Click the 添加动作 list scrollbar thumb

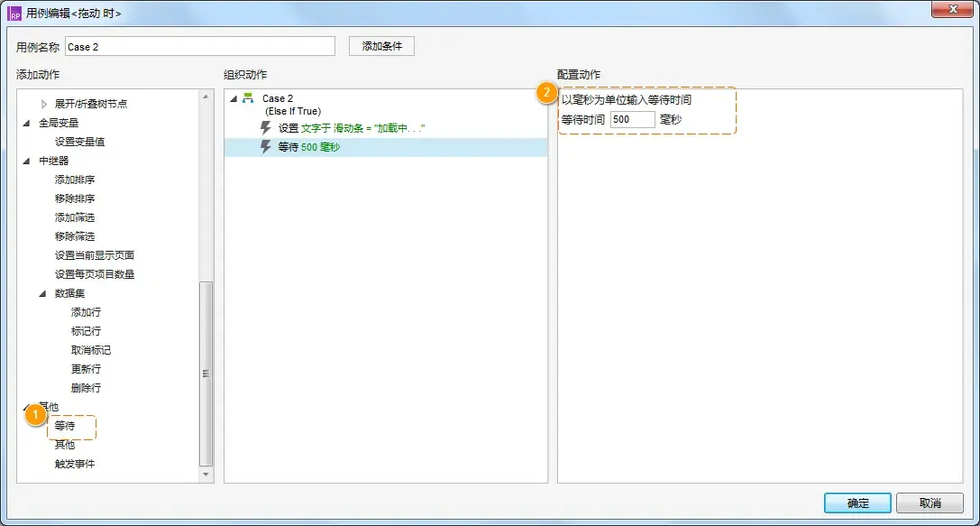(206, 373)
